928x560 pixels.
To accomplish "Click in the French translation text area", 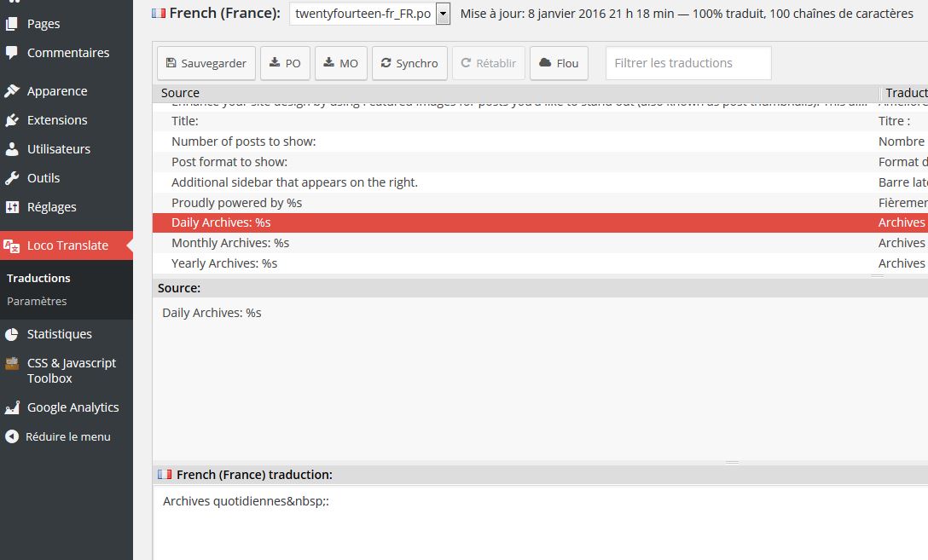I will coord(541,522).
